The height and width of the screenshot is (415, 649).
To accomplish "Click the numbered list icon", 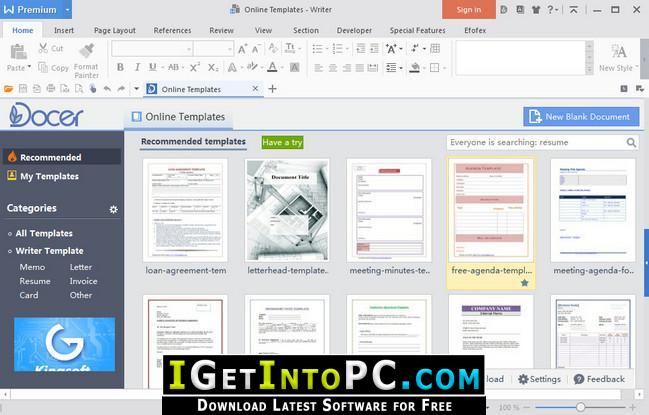I will [338, 49].
